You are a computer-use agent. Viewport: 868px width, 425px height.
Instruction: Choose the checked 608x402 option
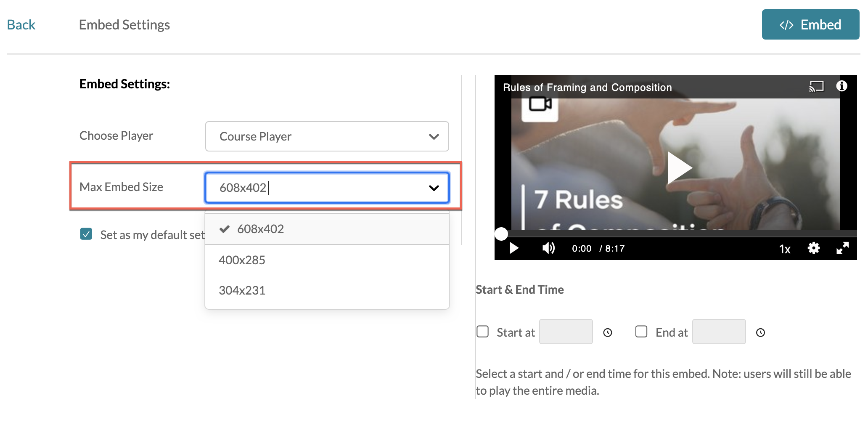(260, 229)
